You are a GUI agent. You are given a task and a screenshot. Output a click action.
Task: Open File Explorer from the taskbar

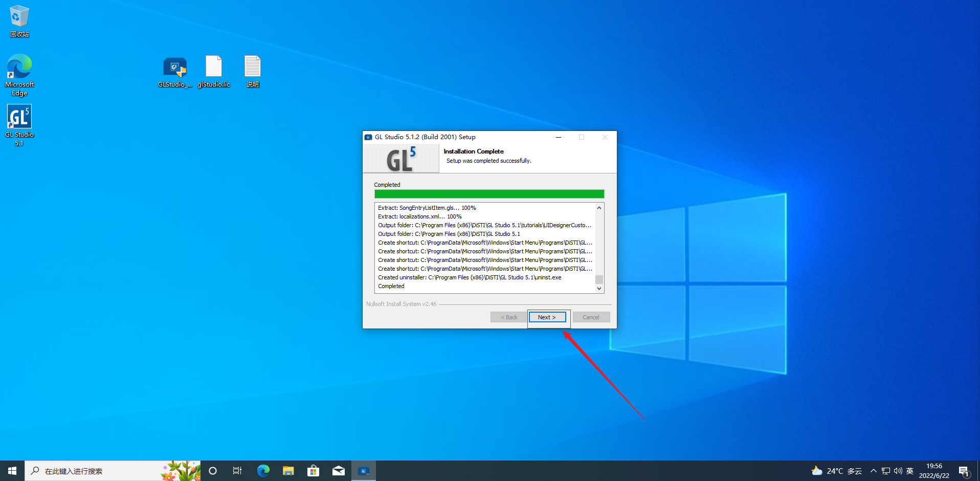[288, 471]
